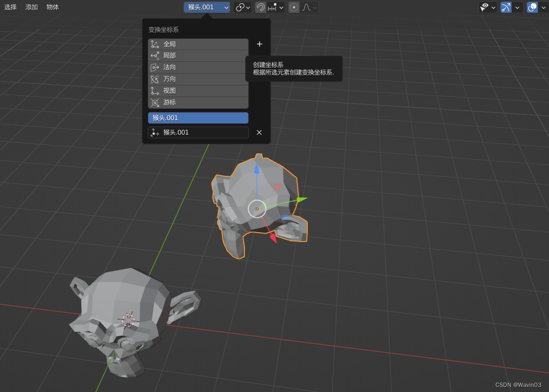Image resolution: width=549 pixels, height=392 pixels.
Task: Open the 选择 menu
Action: [10, 7]
